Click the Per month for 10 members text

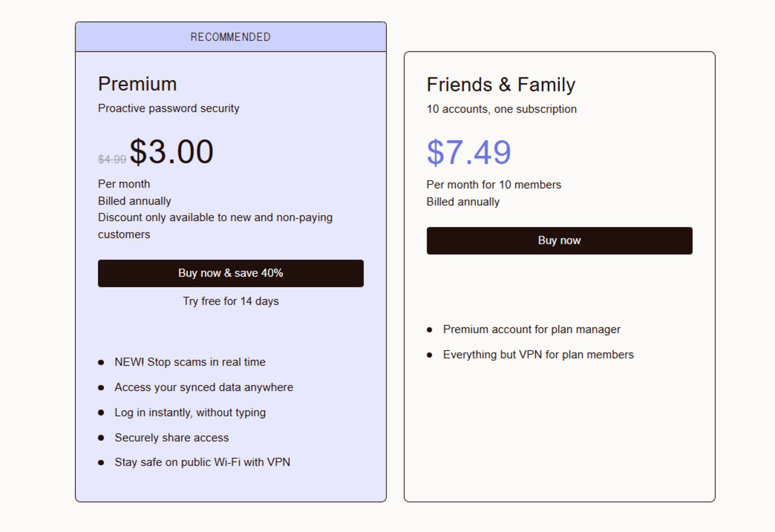[x=494, y=185]
